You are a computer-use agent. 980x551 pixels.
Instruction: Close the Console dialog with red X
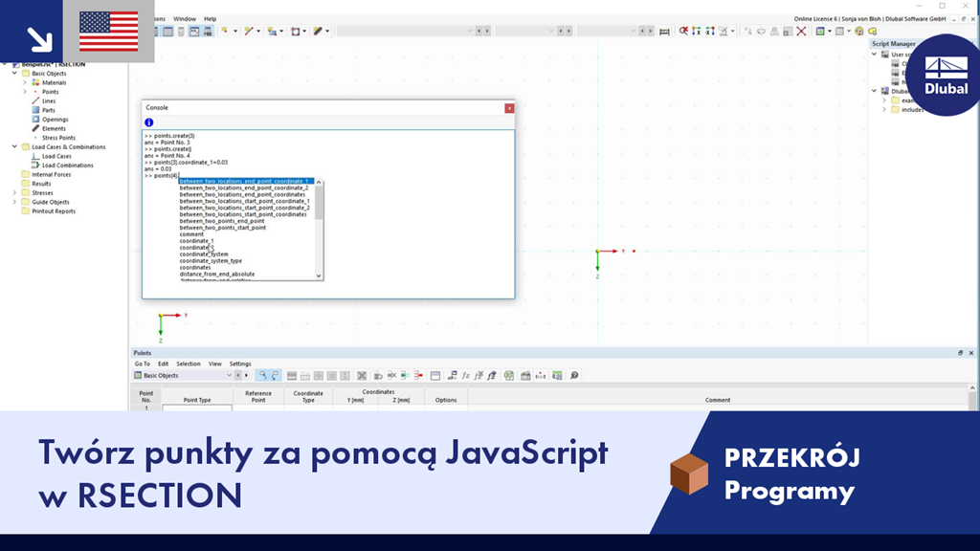509,108
